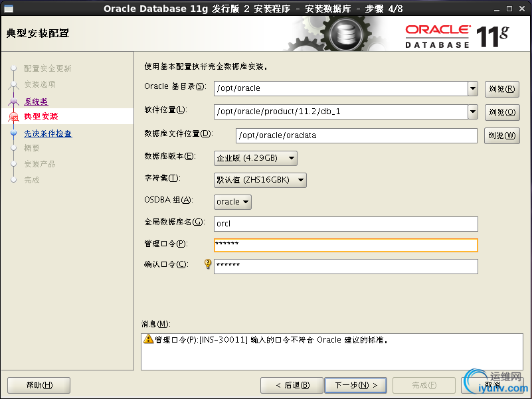Viewport: 532px width, 399px height.
Task: Click 浏览(O) for software location
Action: pos(502,112)
